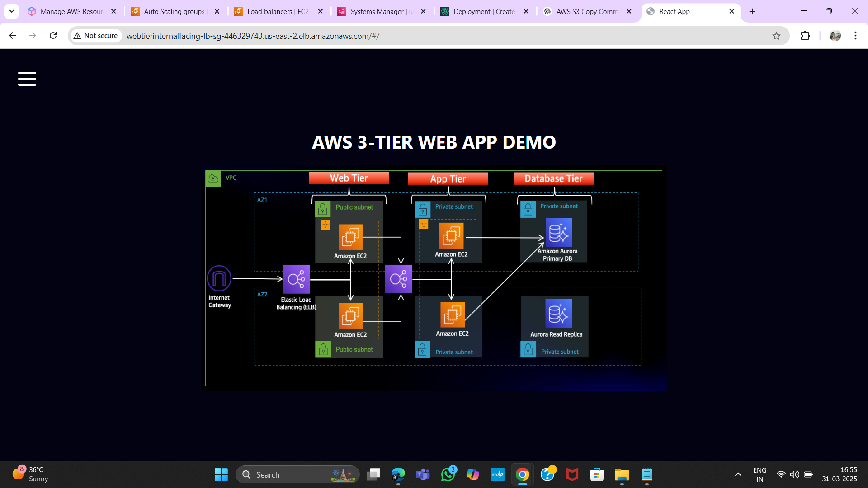The image size is (868, 488).
Task: Click the taskbar Search box
Action: tap(297, 474)
